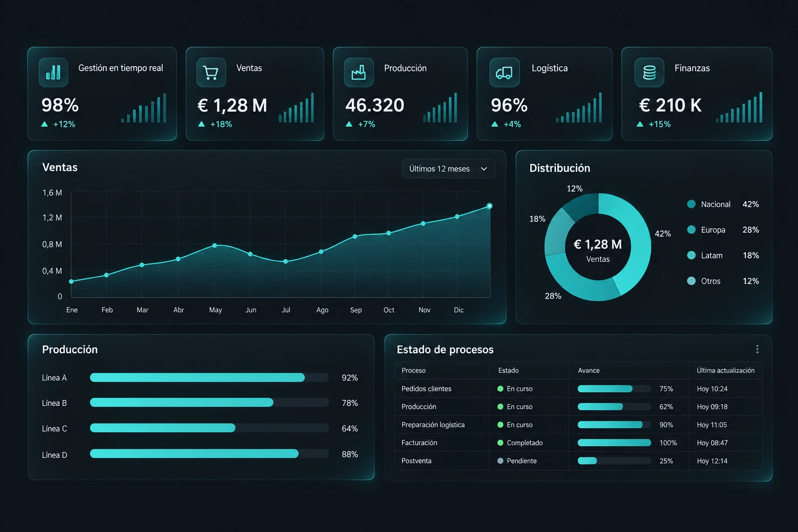The height and width of the screenshot is (532, 798).
Task: Select the Otros legend color dot
Action: click(691, 281)
